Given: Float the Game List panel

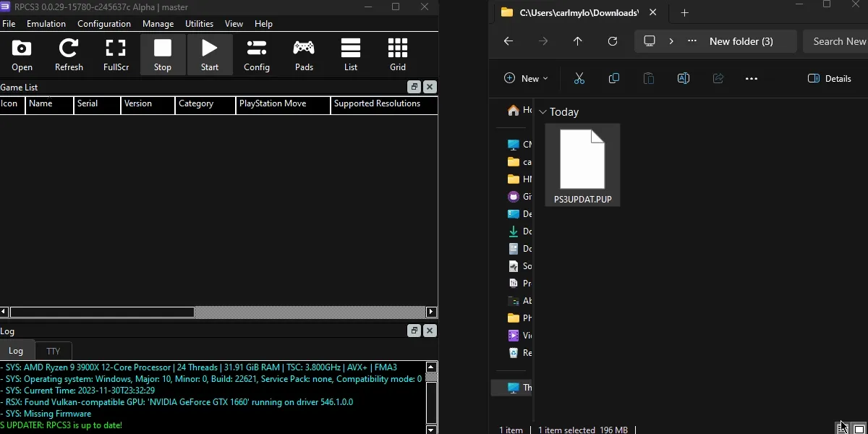Looking at the screenshot, I should coord(414,87).
